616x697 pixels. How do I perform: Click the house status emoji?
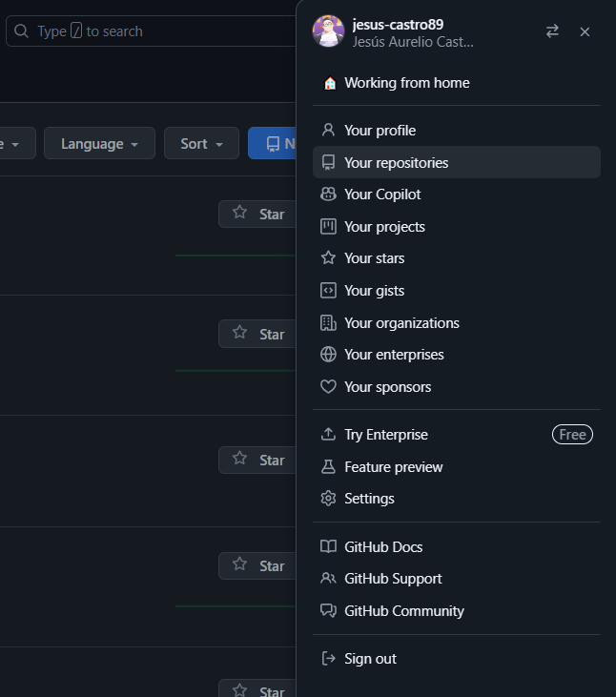[330, 83]
